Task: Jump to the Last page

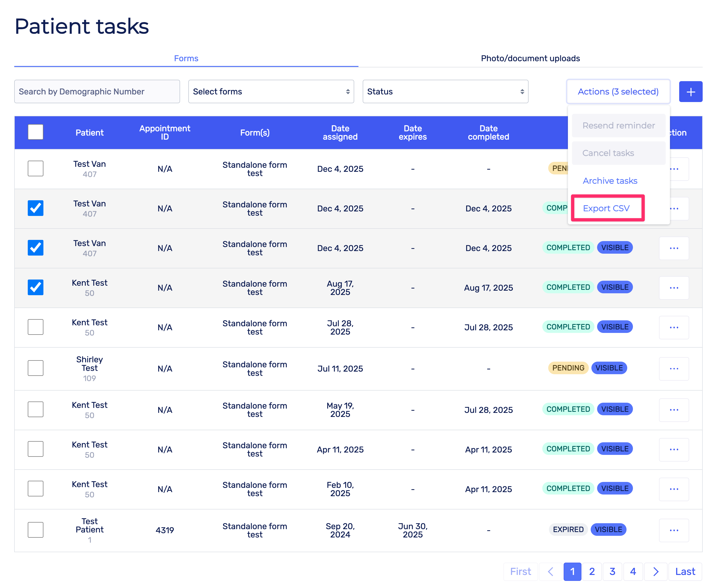Action: pos(685,571)
